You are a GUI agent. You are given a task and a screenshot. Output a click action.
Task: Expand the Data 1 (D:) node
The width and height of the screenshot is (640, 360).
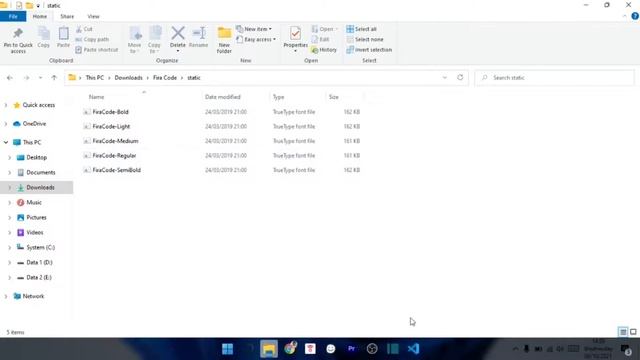coord(10,262)
